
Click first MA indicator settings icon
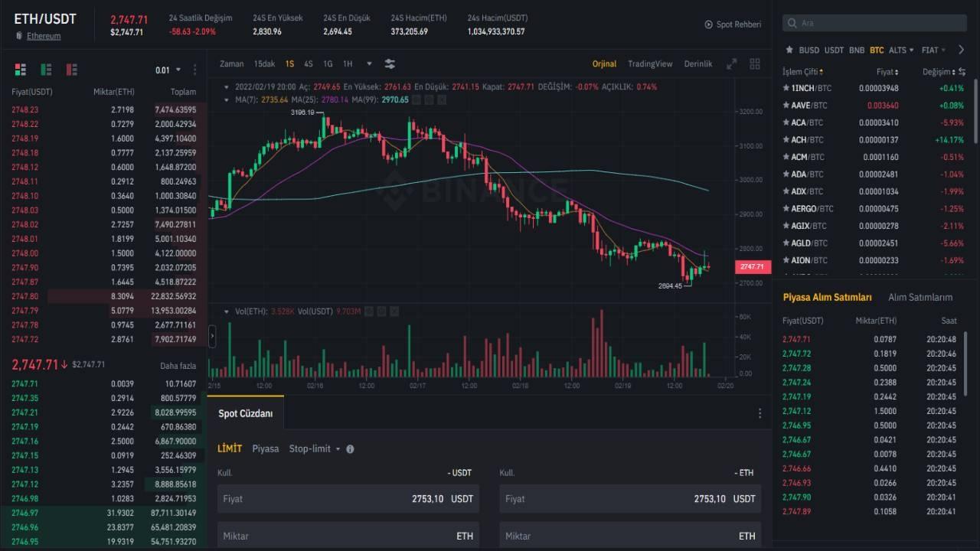click(416, 99)
